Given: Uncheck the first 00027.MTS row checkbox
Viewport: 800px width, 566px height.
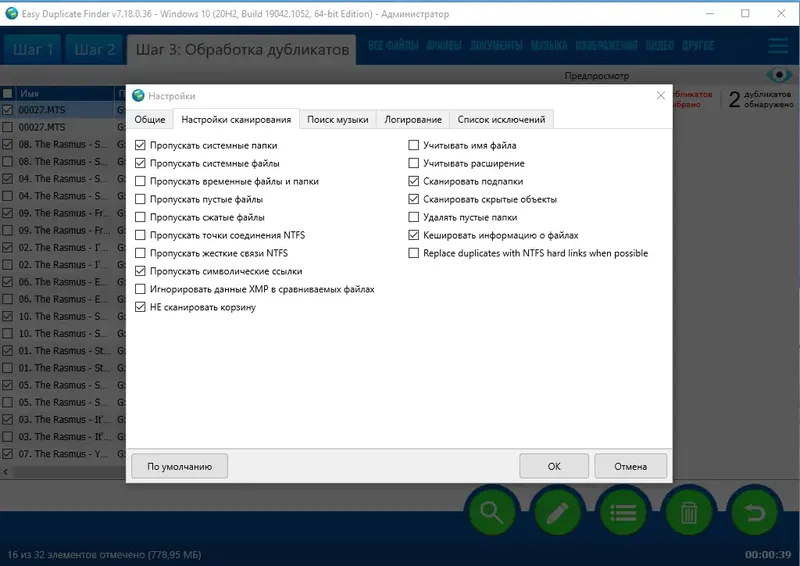Looking at the screenshot, I should pos(8,110).
